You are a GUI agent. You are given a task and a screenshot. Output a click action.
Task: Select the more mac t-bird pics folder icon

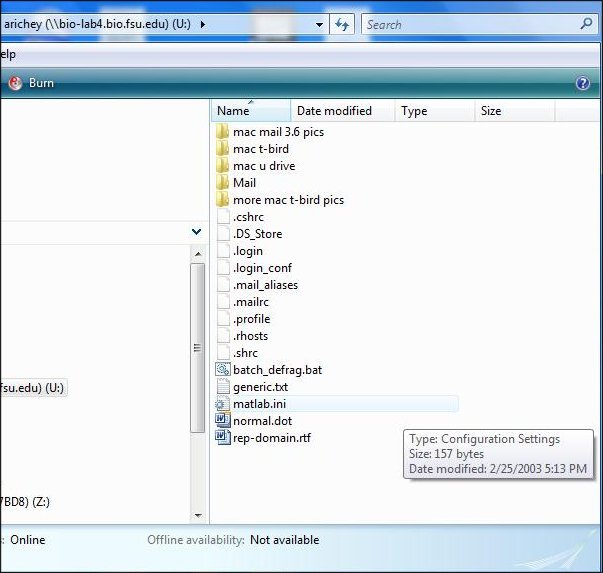tap(223, 200)
